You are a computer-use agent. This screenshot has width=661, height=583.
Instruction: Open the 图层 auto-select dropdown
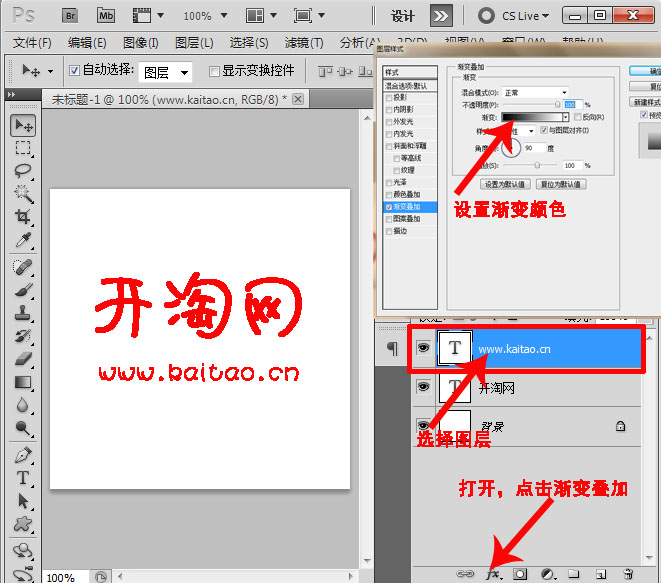tap(164, 72)
